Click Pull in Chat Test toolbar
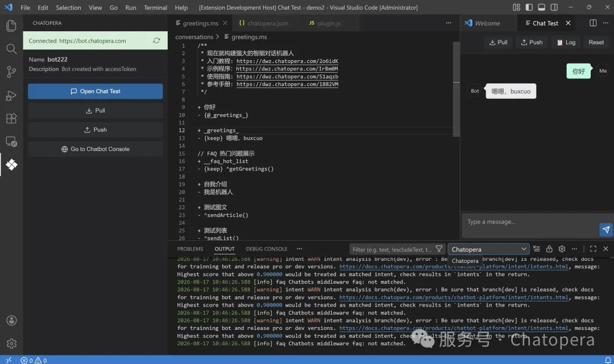 pyautogui.click(x=498, y=42)
